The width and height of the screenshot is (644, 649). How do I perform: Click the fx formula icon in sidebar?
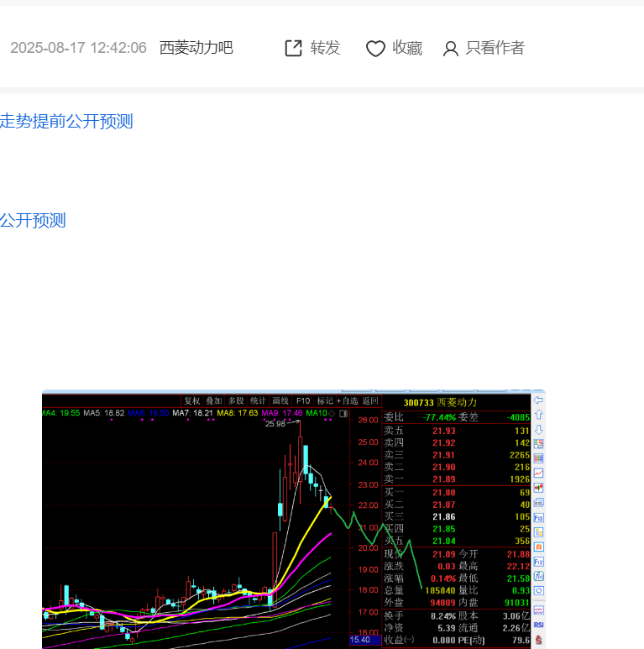pyautogui.click(x=538, y=576)
